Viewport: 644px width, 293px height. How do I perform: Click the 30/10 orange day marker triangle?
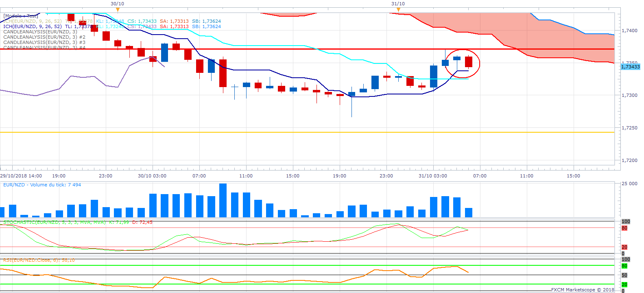point(118,9)
